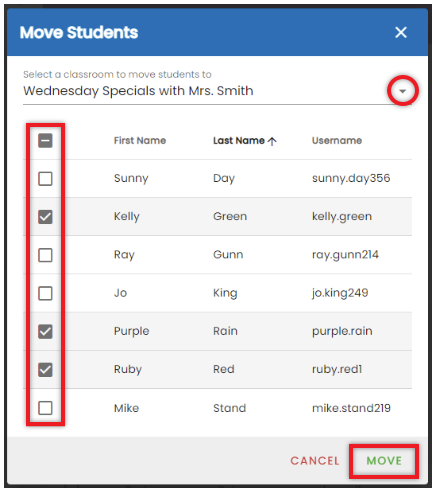Click the MOVE button

(384, 461)
